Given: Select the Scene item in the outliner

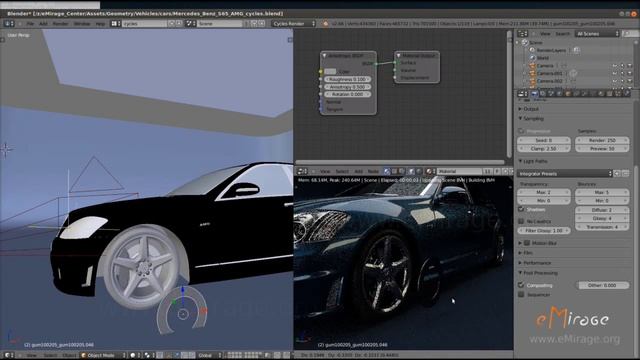Looking at the screenshot, I should (x=536, y=42).
